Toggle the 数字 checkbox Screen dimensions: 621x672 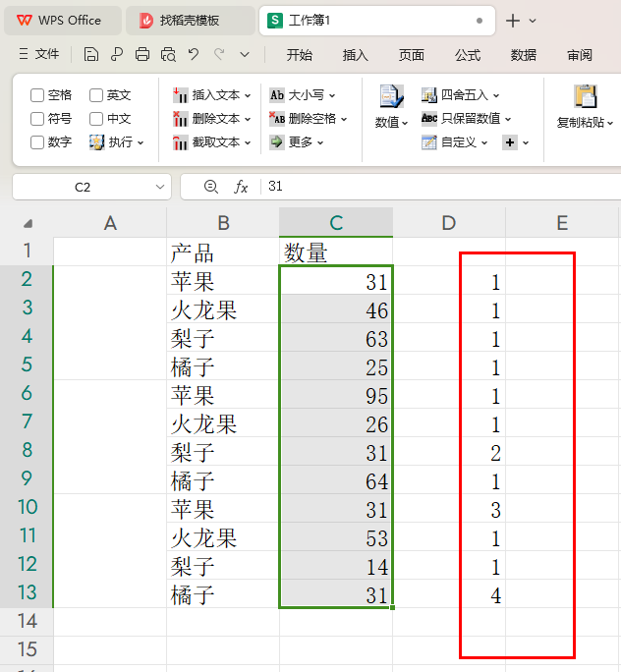pyautogui.click(x=37, y=142)
